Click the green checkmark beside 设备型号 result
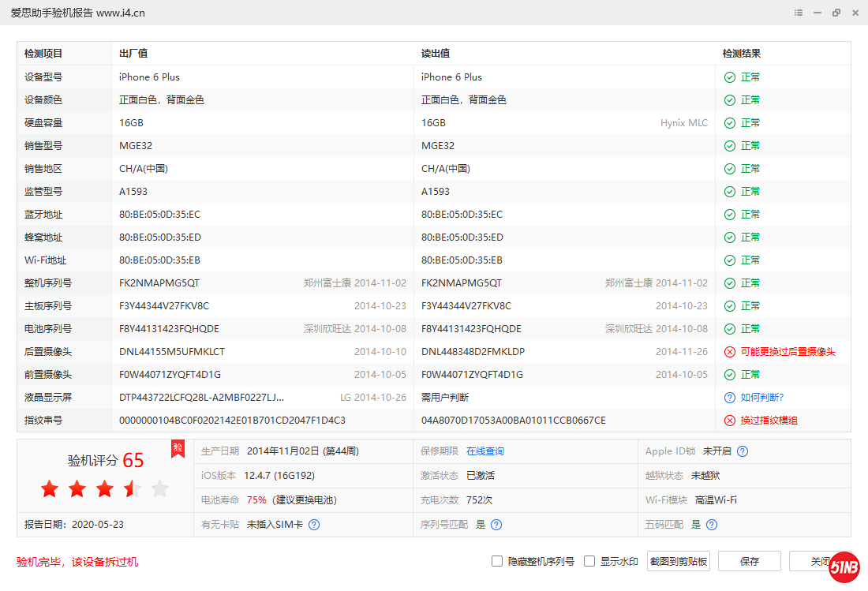This screenshot has height=591, width=868. [728, 77]
